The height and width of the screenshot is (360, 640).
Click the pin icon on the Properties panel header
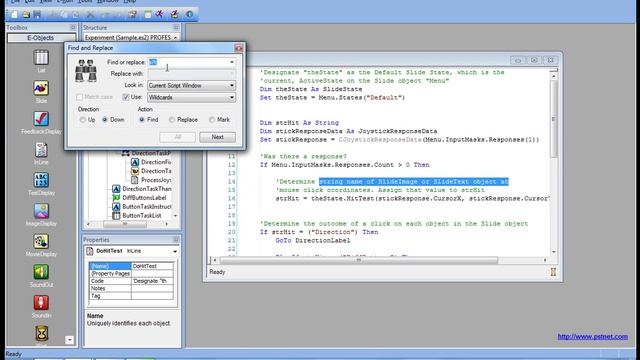(176, 240)
